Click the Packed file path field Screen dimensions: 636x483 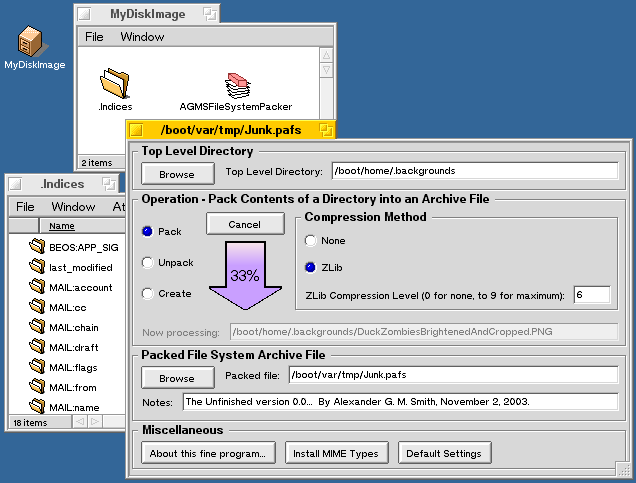pyautogui.click(x=453, y=375)
